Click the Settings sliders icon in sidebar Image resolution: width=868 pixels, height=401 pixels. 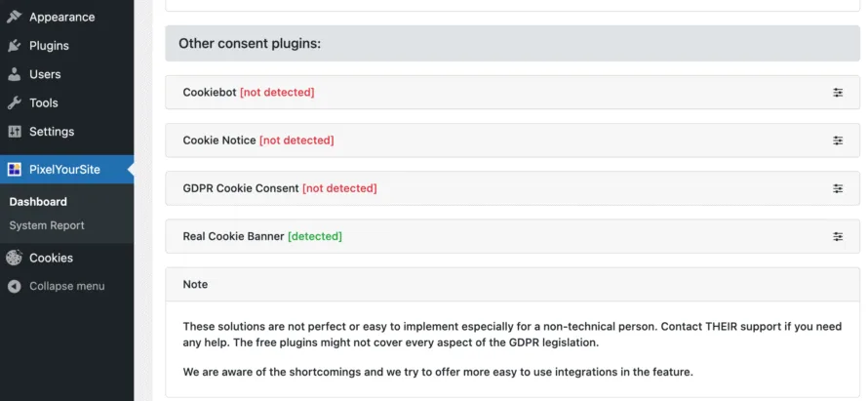pos(14,132)
